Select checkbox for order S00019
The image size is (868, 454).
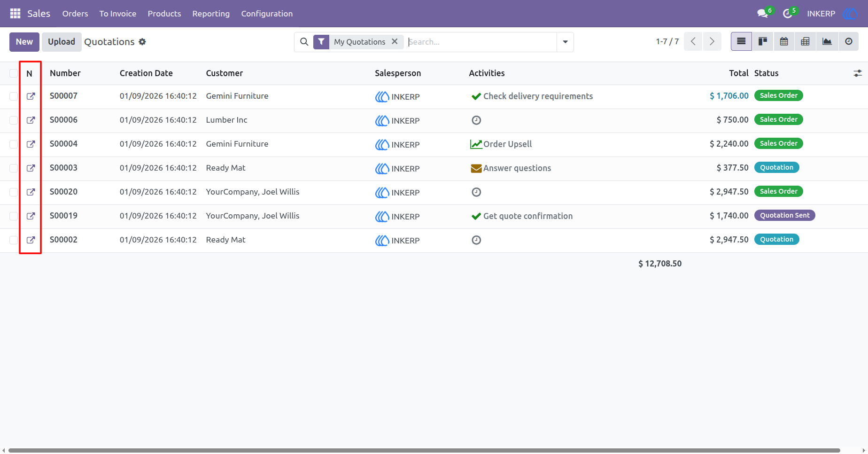14,216
